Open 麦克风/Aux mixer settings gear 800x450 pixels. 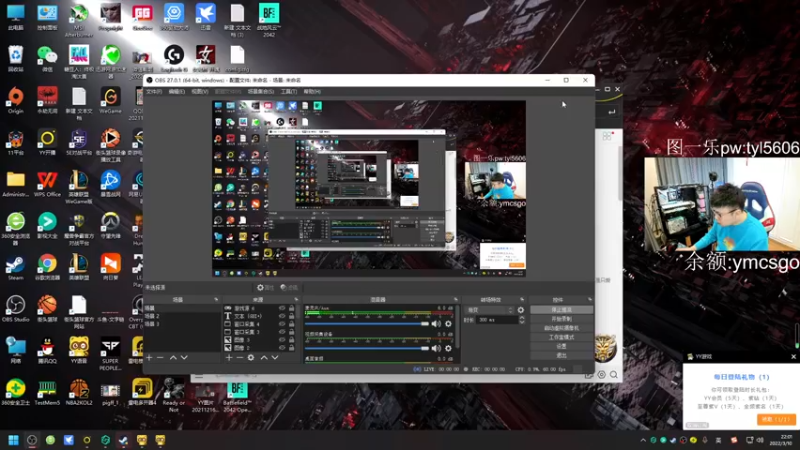448,323
